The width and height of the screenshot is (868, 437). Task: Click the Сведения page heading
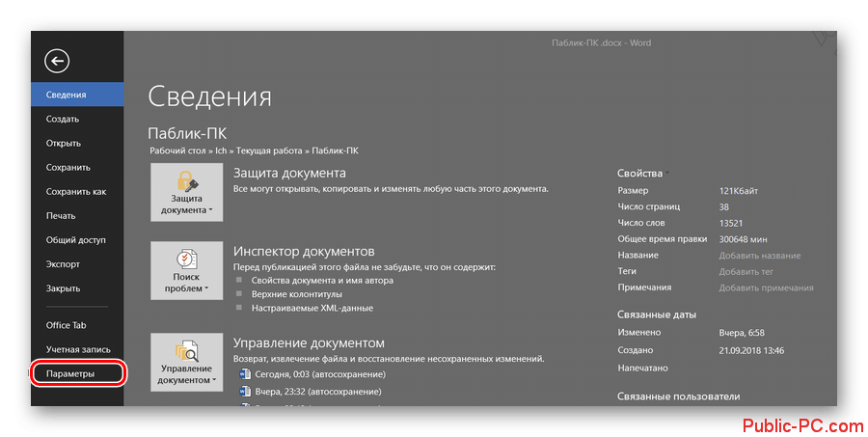tap(210, 96)
